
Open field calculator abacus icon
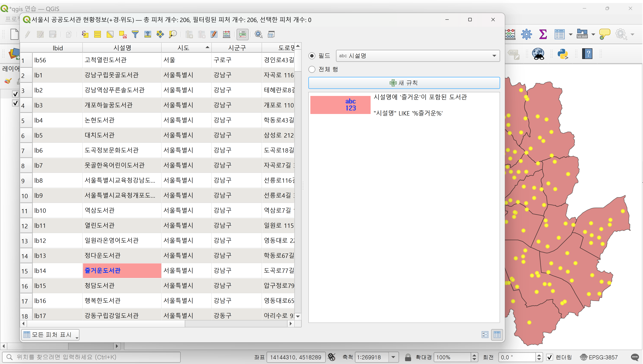(227, 34)
